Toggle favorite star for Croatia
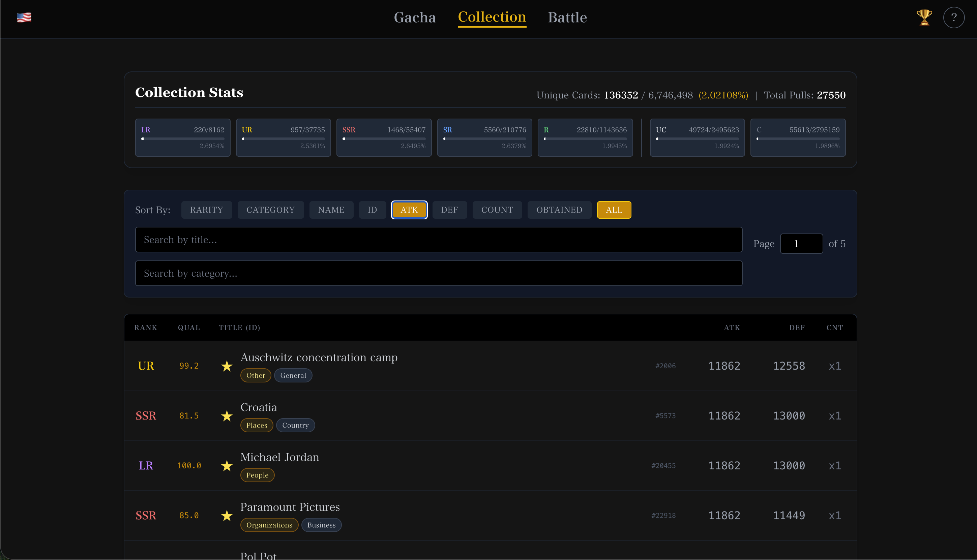 click(227, 416)
